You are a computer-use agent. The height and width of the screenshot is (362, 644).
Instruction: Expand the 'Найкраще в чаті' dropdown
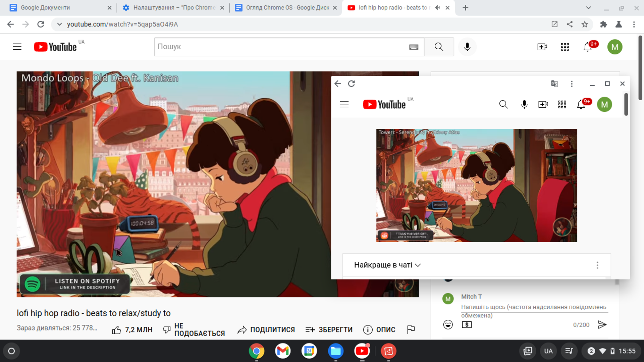coord(387,265)
